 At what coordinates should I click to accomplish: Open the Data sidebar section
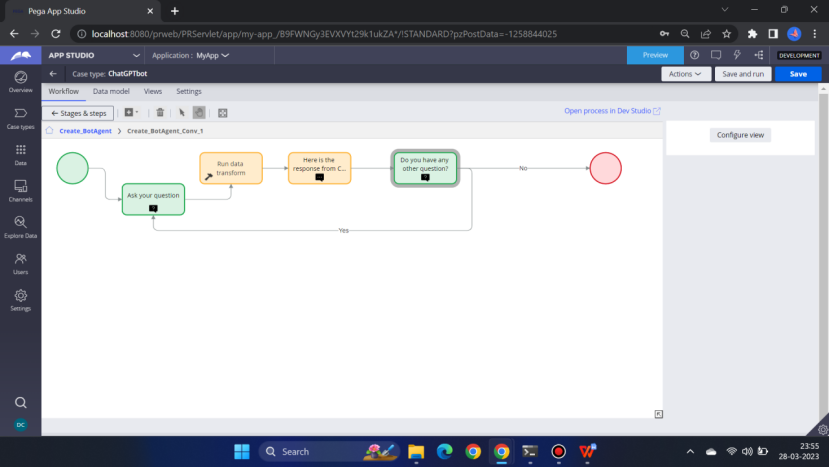click(x=21, y=155)
